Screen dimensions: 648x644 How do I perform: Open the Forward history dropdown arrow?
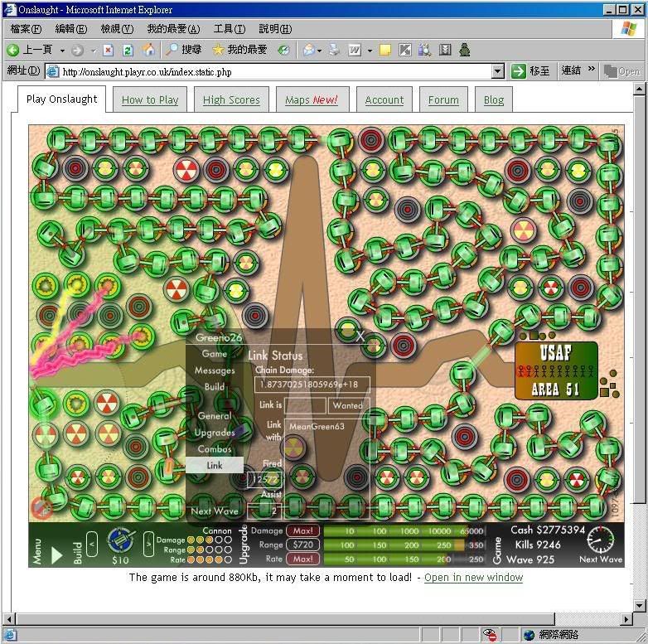(x=94, y=51)
